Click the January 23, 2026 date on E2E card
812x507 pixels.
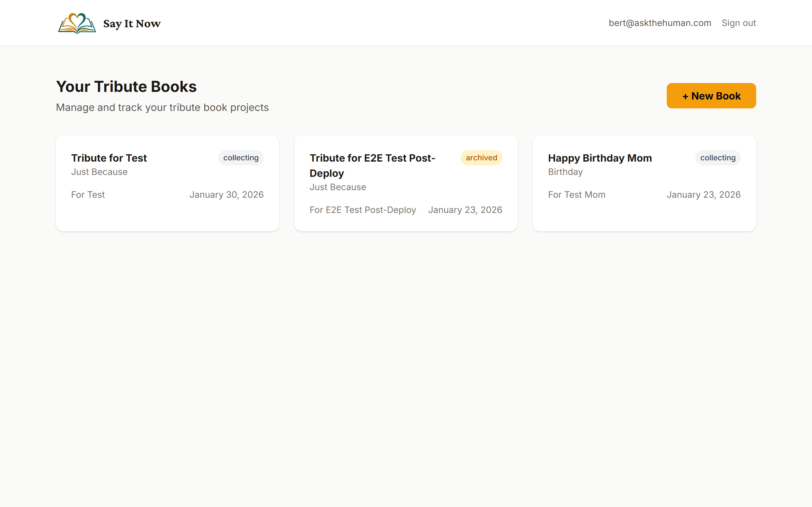pos(465,209)
